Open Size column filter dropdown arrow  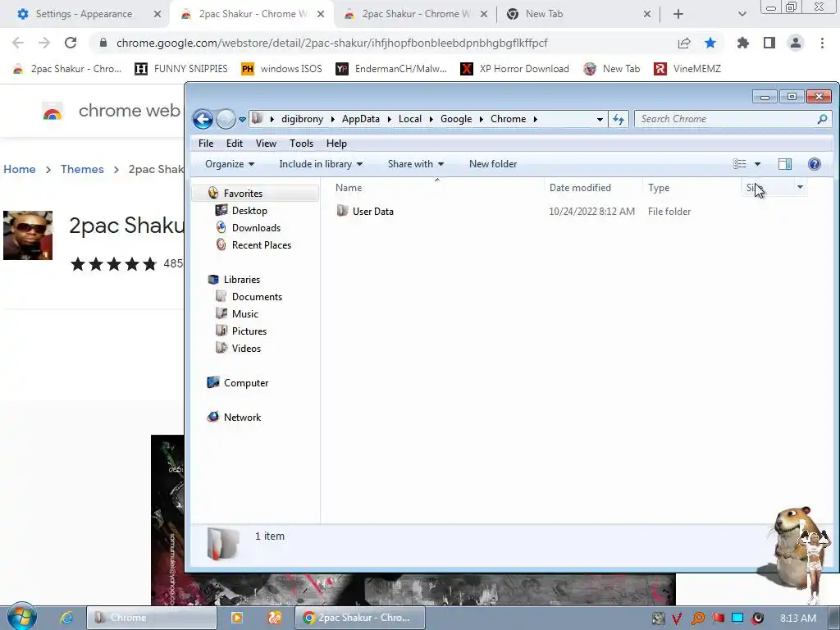[x=800, y=188]
